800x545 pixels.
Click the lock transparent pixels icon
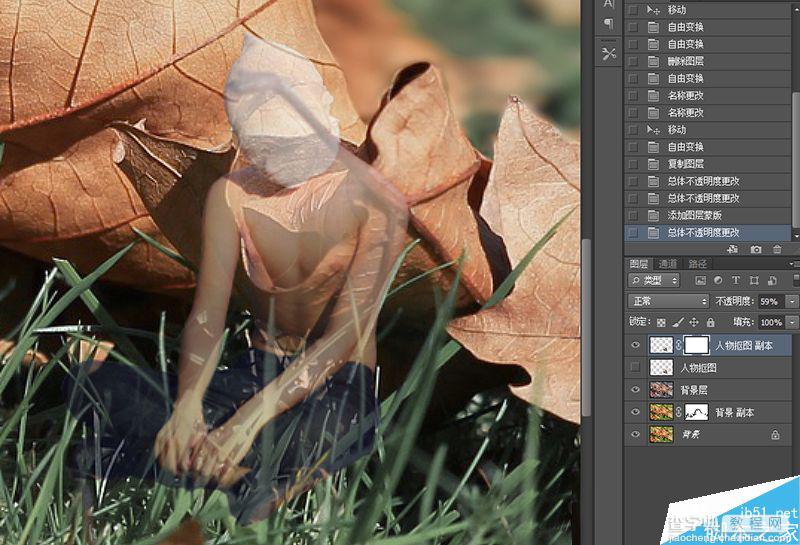(661, 323)
